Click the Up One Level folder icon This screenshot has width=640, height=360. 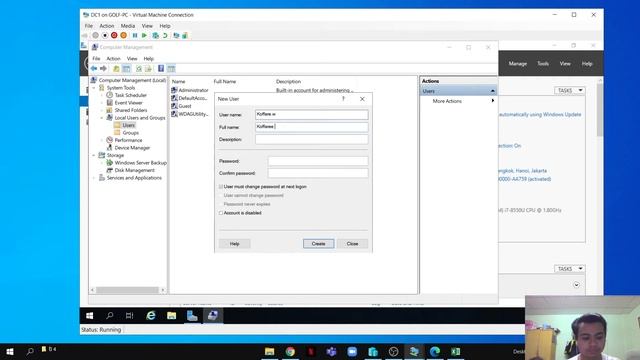(x=116, y=69)
